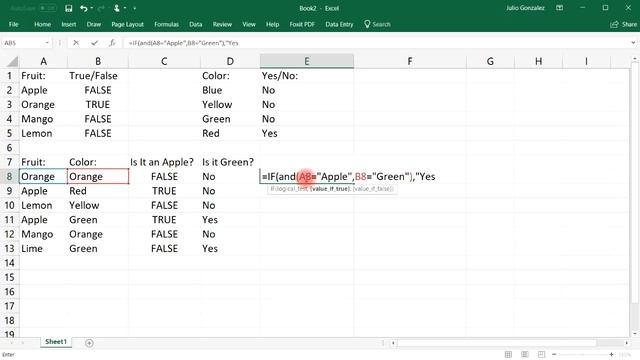Image resolution: width=640 pixels, height=360 pixels.
Task: Click cell B8 with red border
Action: [98, 177]
